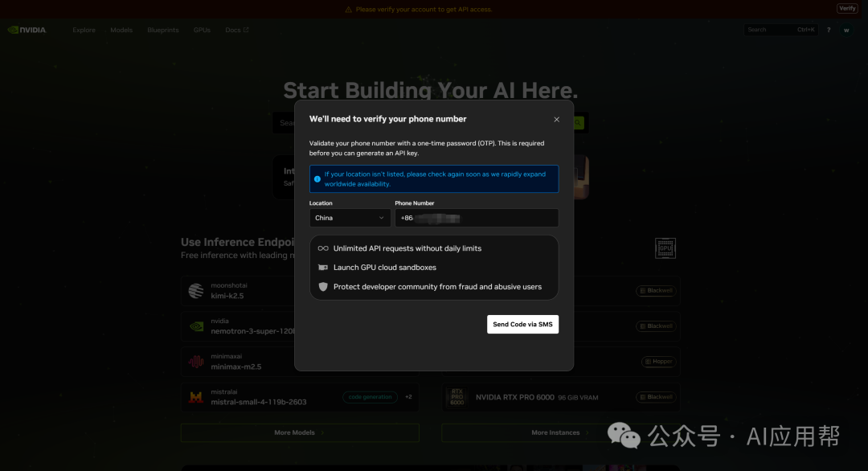
Task: Click the Hopper architecture badge
Action: 658,362
